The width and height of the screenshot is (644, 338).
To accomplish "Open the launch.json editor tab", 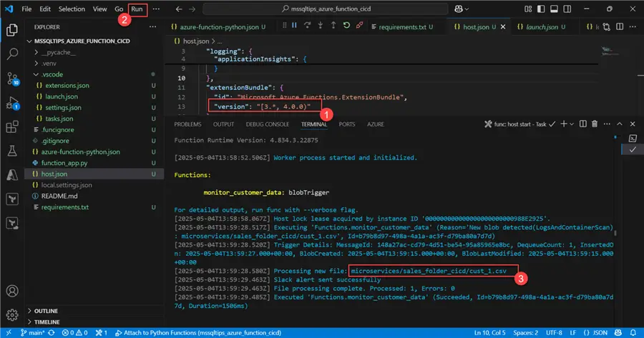I will (542, 26).
